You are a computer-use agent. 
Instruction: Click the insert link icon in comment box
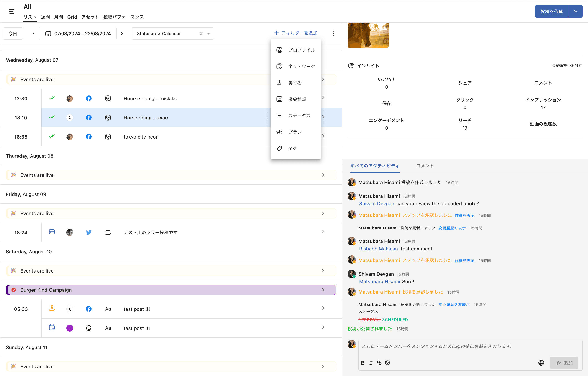coord(379,363)
